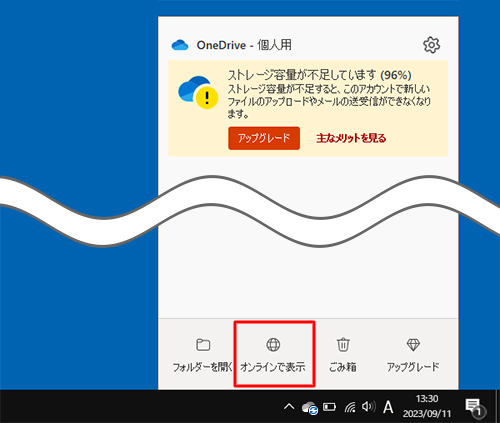
Task: Click battery icon in taskbar
Action: 329,407
